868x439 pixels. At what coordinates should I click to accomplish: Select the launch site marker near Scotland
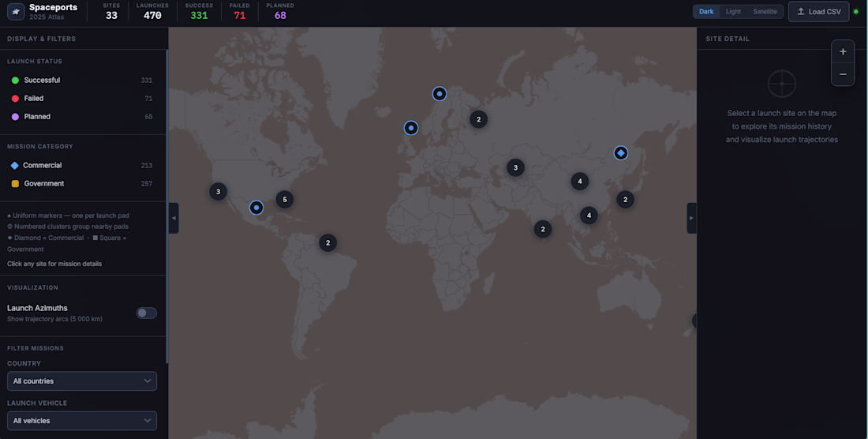pyautogui.click(x=411, y=128)
